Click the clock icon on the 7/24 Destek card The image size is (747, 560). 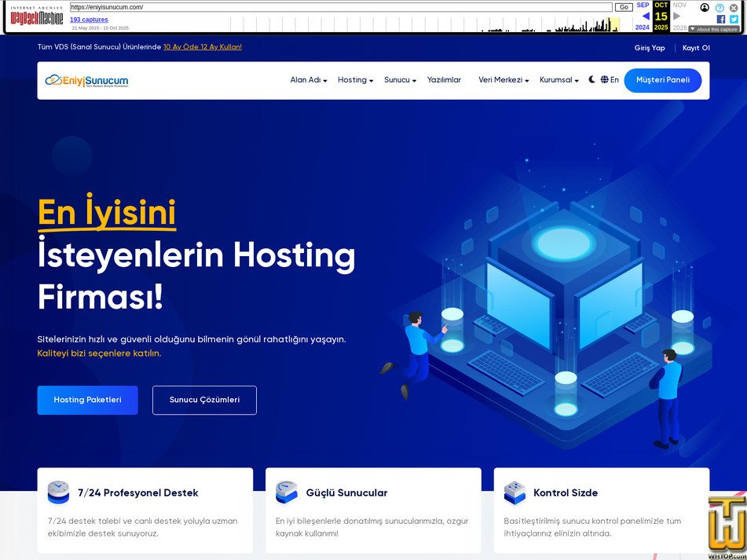click(57, 491)
